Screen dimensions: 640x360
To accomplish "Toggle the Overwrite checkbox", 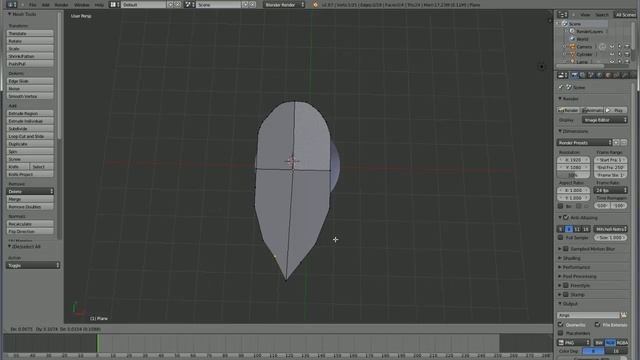I will [x=560, y=324].
